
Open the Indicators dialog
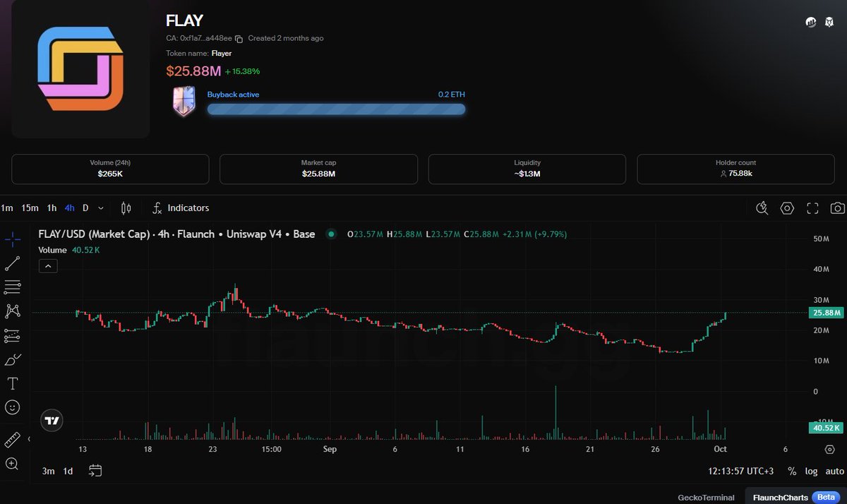click(181, 208)
